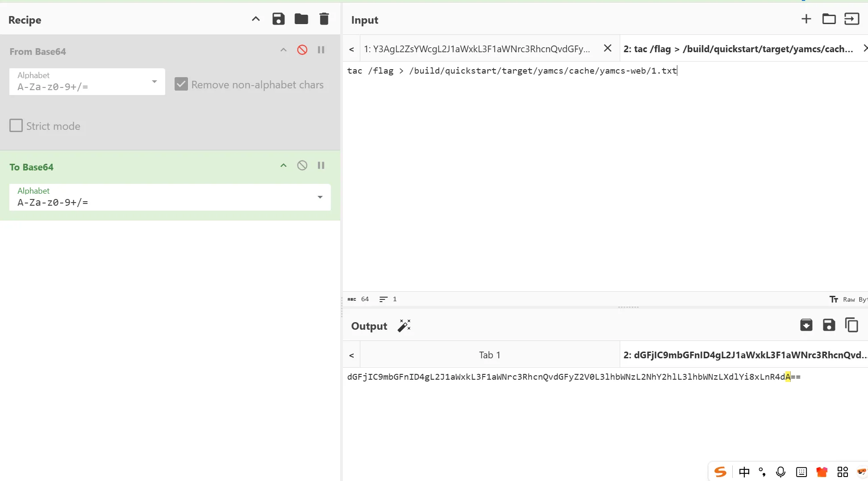Image resolution: width=868 pixels, height=481 pixels.
Task: Open file as input icon
Action: [x=829, y=19]
